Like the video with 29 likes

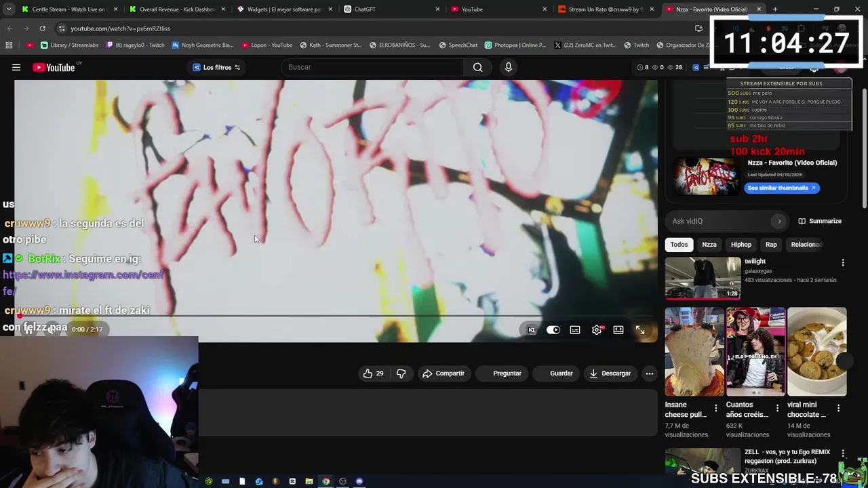[x=373, y=373]
